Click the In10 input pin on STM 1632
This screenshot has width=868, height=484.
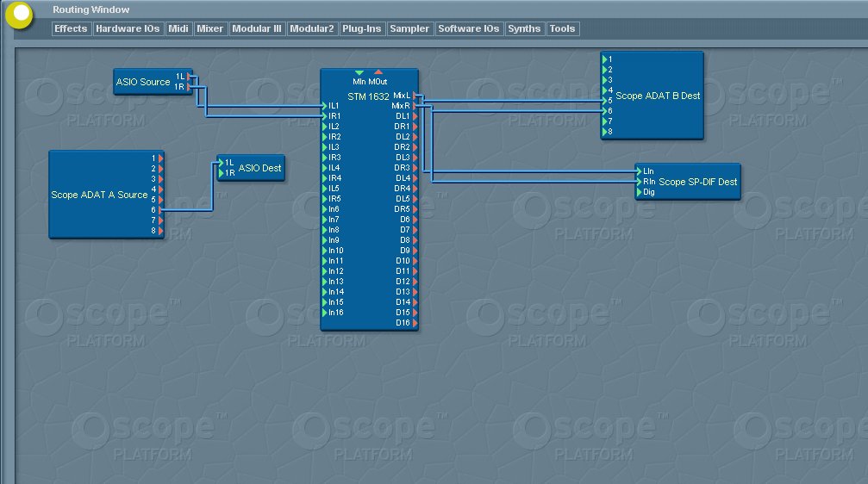(x=325, y=251)
